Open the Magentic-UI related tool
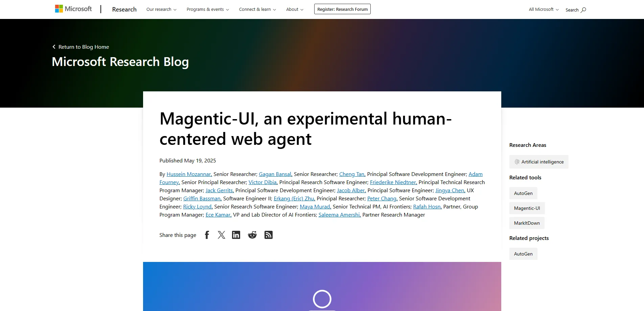This screenshot has height=311, width=644. coord(527,208)
